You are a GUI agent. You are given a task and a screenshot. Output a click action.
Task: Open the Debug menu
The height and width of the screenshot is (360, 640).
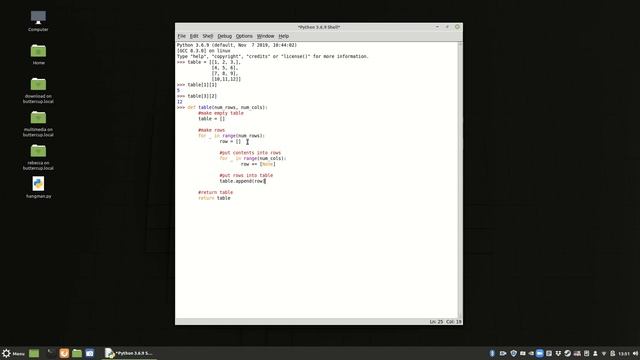coord(224,36)
